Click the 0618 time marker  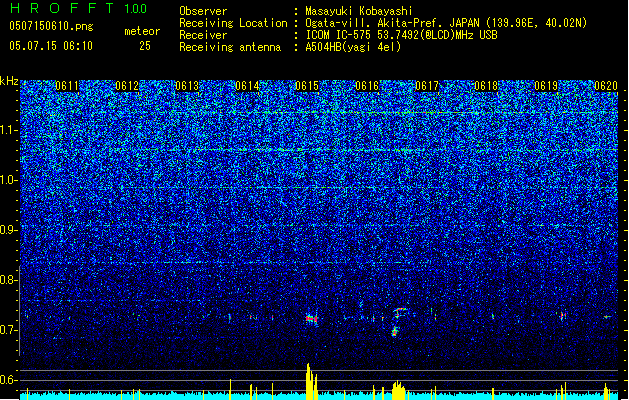pos(486,86)
